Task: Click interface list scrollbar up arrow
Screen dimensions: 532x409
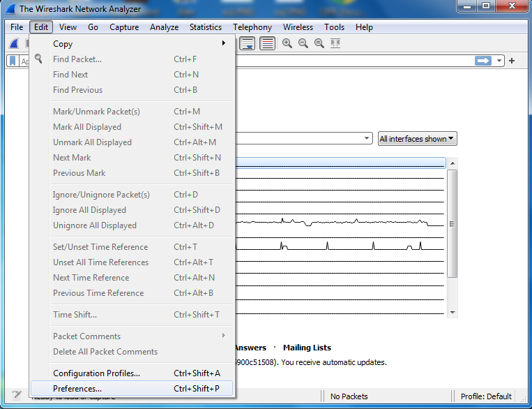Action: 453,163
